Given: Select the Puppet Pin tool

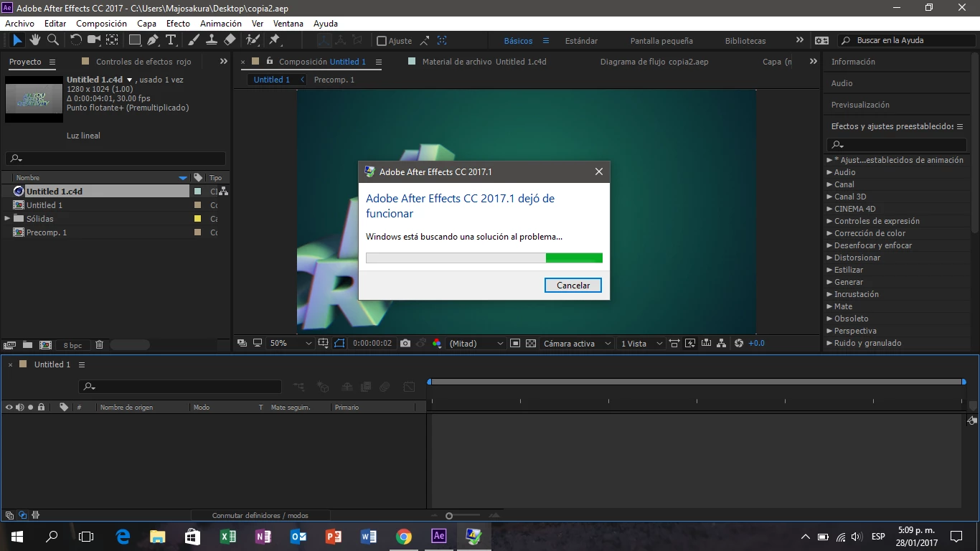Looking at the screenshot, I should click(x=274, y=40).
